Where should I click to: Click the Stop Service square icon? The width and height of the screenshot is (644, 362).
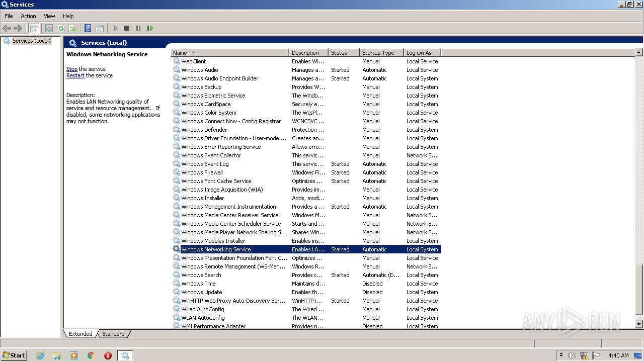coord(127,28)
